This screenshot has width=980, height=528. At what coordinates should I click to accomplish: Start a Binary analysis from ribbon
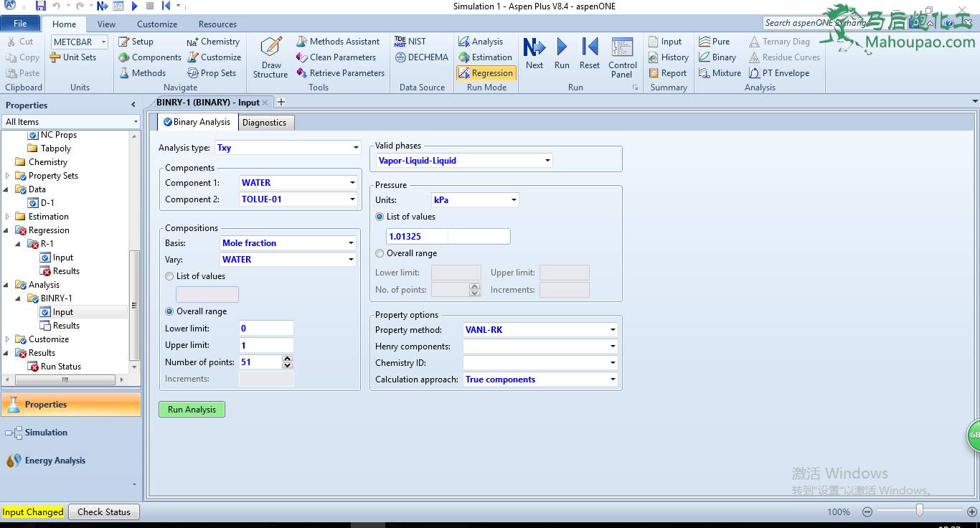click(717, 57)
